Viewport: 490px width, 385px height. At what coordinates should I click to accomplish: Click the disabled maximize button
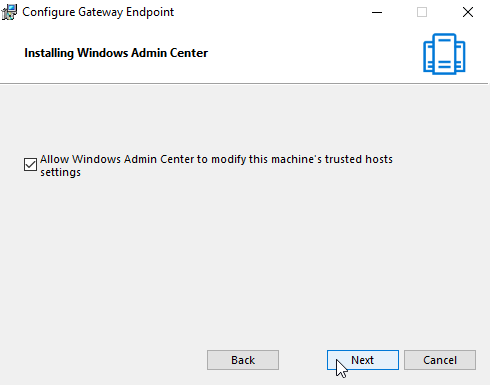coord(422,12)
